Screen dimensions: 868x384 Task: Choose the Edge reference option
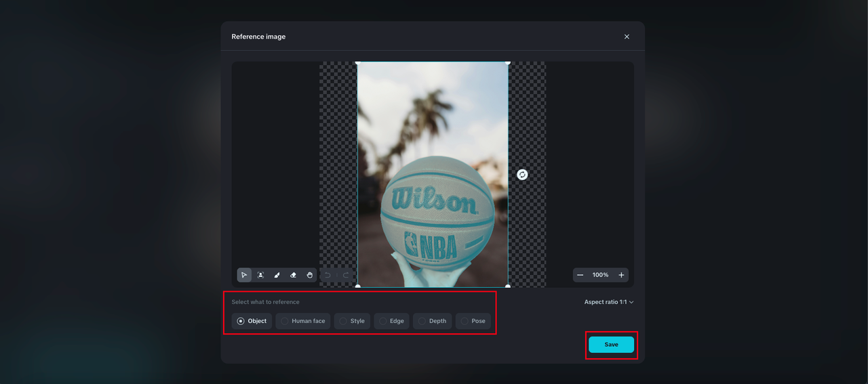(391, 321)
